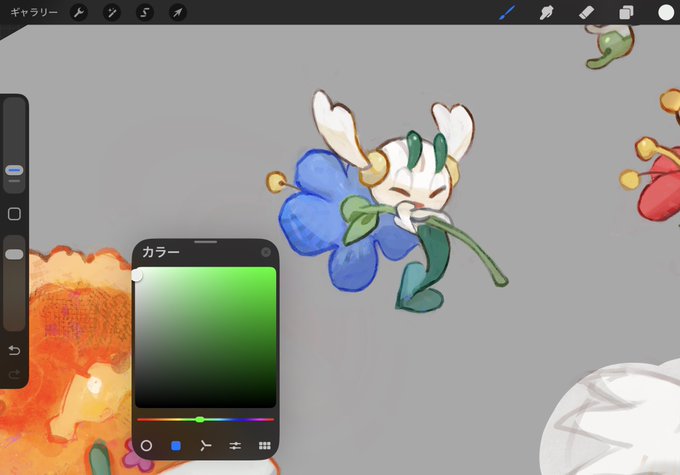Click the brush size slider handle
This screenshot has height=475, width=680.
[x=14, y=170]
